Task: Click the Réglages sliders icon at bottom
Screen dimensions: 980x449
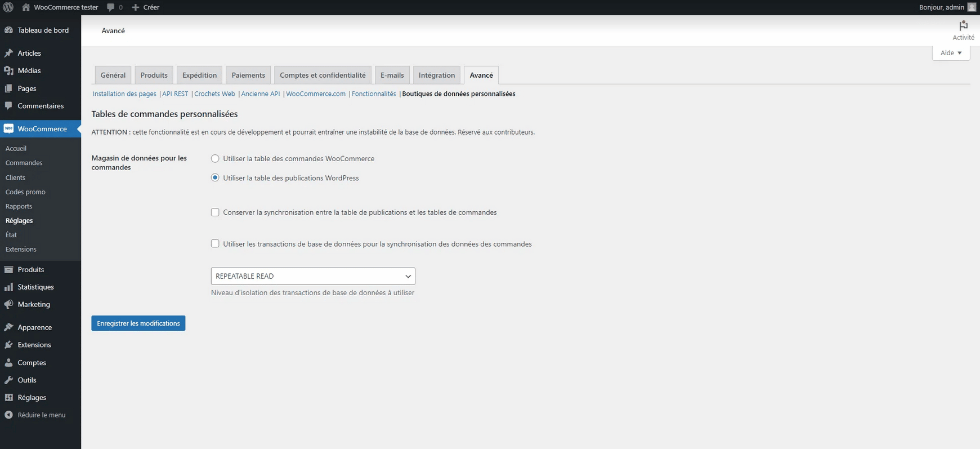Action: (8, 397)
